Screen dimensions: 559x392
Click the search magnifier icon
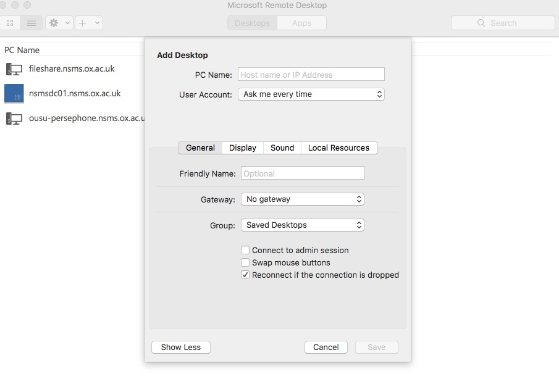[481, 23]
